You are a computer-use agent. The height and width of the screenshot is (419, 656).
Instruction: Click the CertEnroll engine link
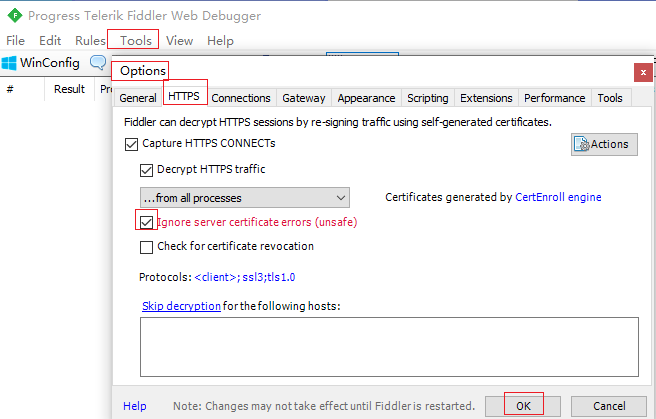[558, 197]
